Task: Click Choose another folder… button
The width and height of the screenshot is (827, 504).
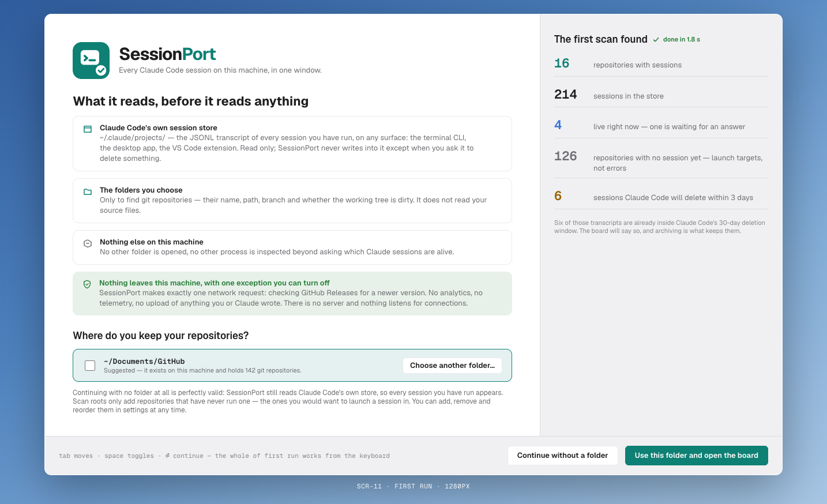Action: click(x=452, y=366)
